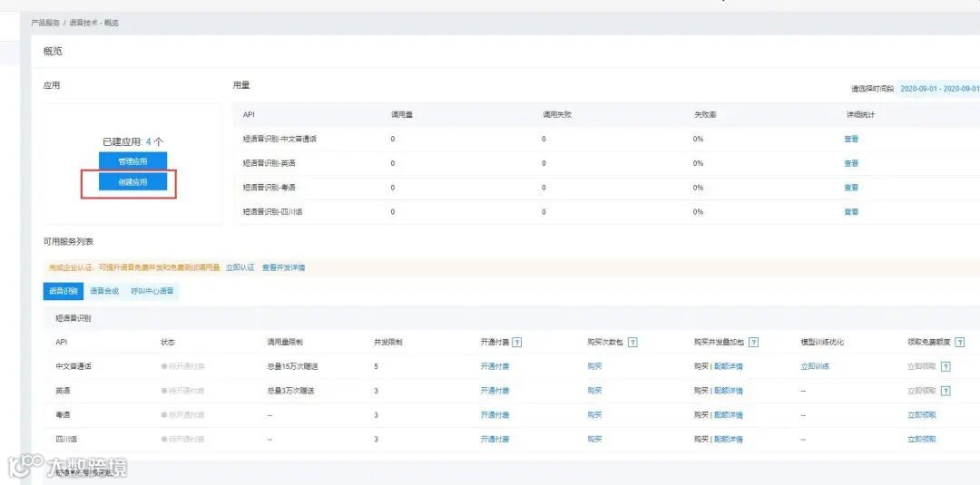This screenshot has width=980, height=485.
Task: Click 购买 under 购买次数包 for 四川话
Action: [594, 440]
